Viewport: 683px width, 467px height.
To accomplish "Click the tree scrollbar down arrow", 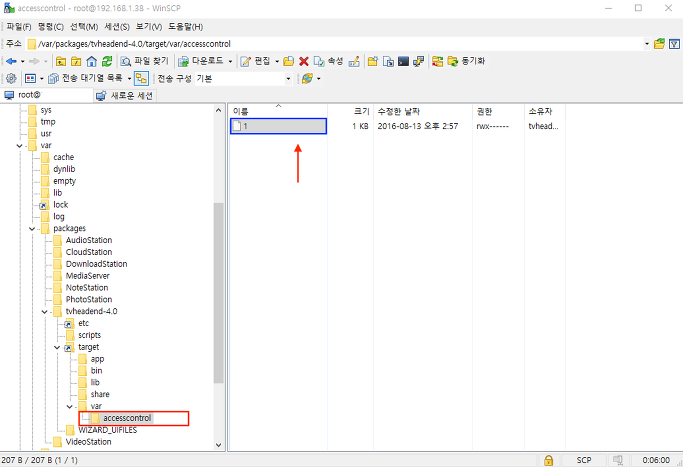I will (x=219, y=445).
